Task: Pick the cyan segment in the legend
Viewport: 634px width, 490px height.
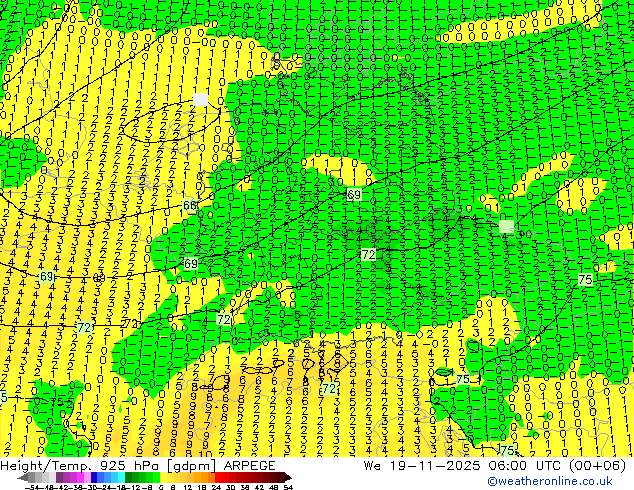Action: [x=121, y=478]
